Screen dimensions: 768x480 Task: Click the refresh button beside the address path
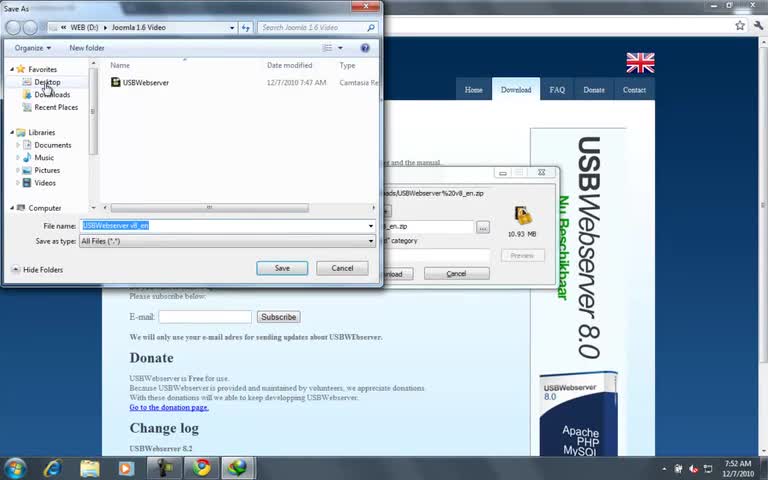(x=245, y=28)
